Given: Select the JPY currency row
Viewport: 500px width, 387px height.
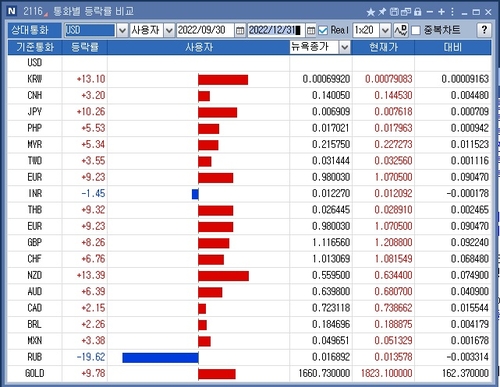Looking at the screenshot, I should click(x=249, y=112).
